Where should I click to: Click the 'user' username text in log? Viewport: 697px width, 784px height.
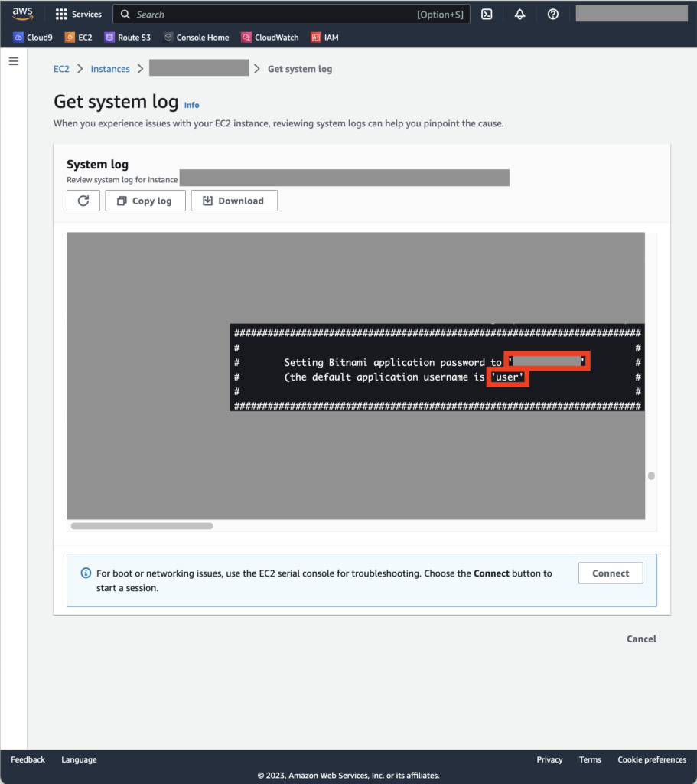(507, 377)
